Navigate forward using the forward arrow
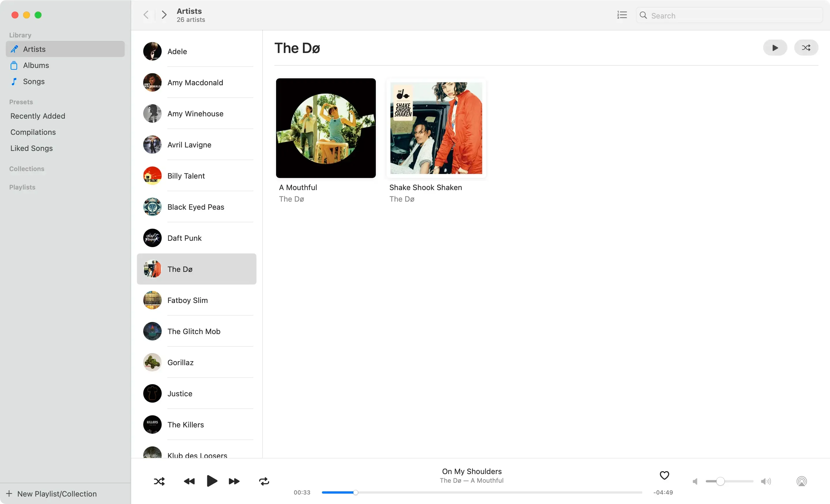Screen dimensions: 830x504 click(163, 15)
